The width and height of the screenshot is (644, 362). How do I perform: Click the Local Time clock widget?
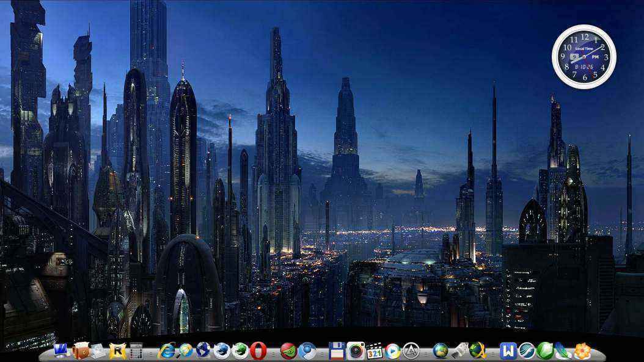[584, 57]
